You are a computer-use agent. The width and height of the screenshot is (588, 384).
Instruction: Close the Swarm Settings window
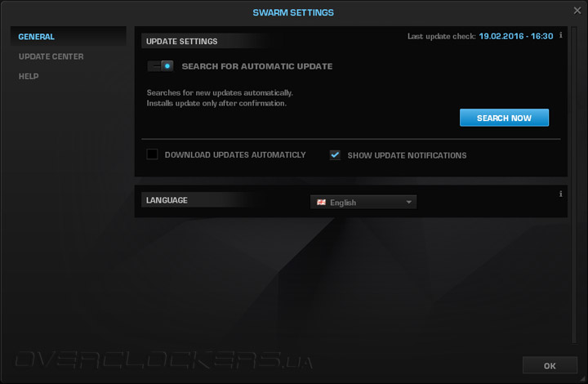(x=577, y=11)
